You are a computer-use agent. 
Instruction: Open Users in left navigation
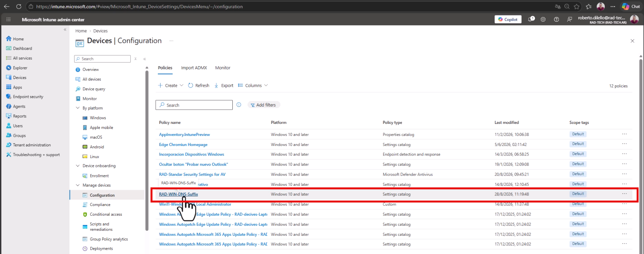tap(14, 126)
